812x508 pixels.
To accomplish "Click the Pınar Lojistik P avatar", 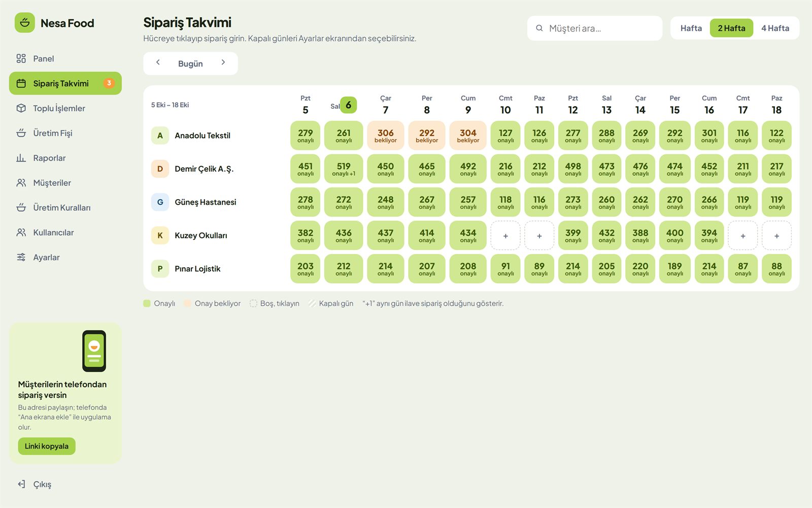I will [x=160, y=269].
